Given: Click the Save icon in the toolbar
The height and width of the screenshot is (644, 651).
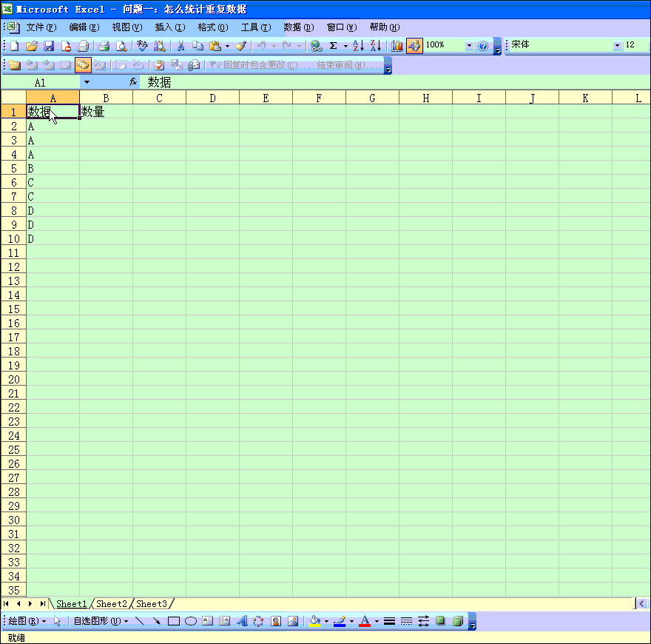Looking at the screenshot, I should (x=49, y=46).
